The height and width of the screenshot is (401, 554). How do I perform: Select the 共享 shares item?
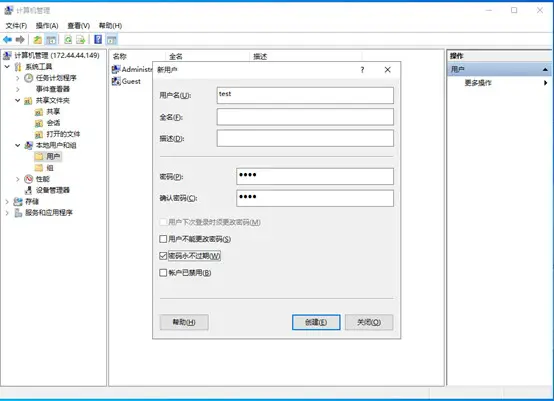[53, 112]
